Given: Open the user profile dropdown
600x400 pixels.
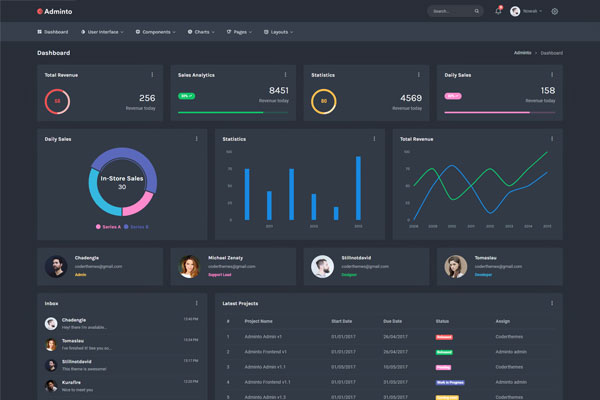Looking at the screenshot, I should (x=526, y=11).
